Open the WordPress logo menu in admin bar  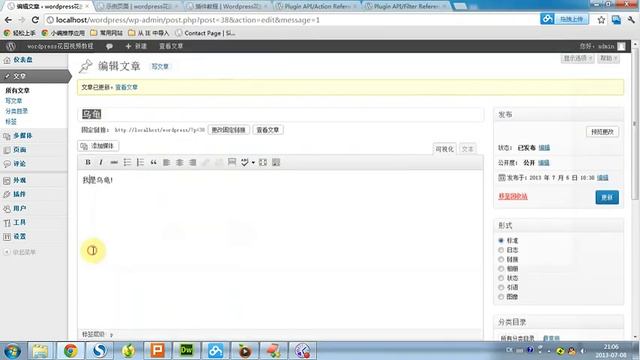click(x=11, y=46)
